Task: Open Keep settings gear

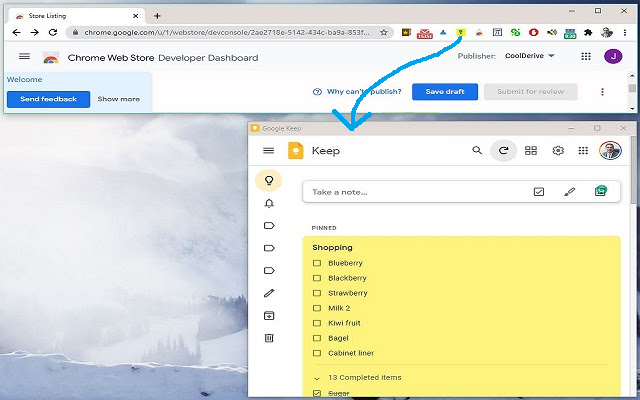Action: pyautogui.click(x=558, y=151)
